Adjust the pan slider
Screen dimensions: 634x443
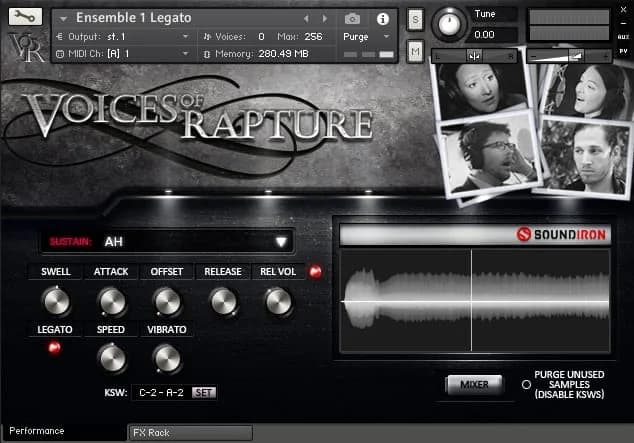pyautogui.click(x=474, y=56)
